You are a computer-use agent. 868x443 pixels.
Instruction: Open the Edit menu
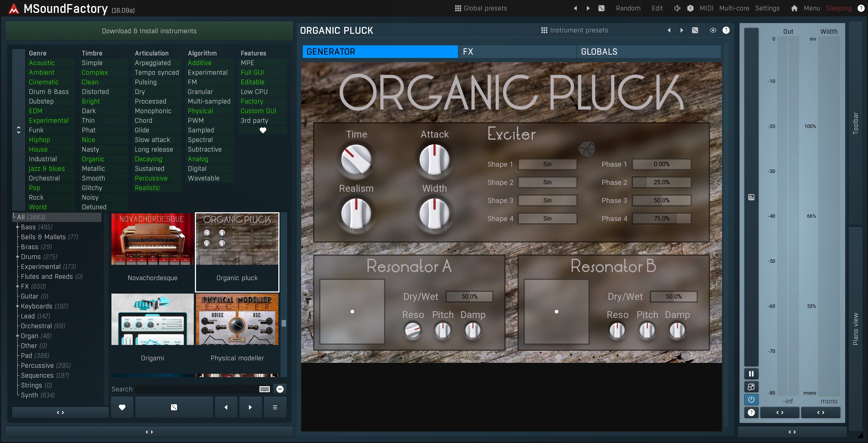(657, 8)
